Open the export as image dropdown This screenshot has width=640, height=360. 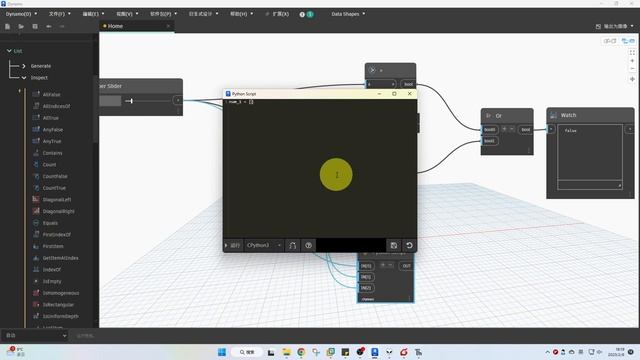coord(615,26)
